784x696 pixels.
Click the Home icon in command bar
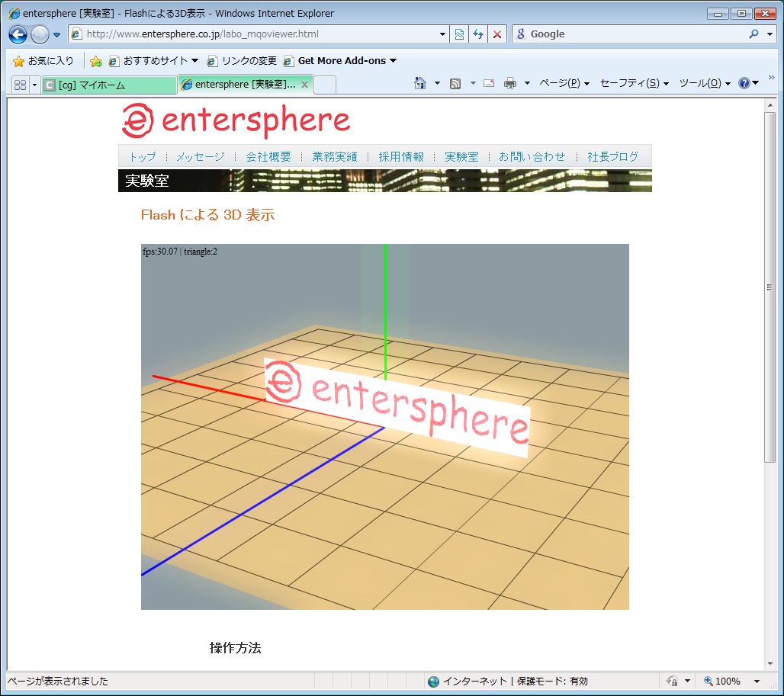pos(420,83)
